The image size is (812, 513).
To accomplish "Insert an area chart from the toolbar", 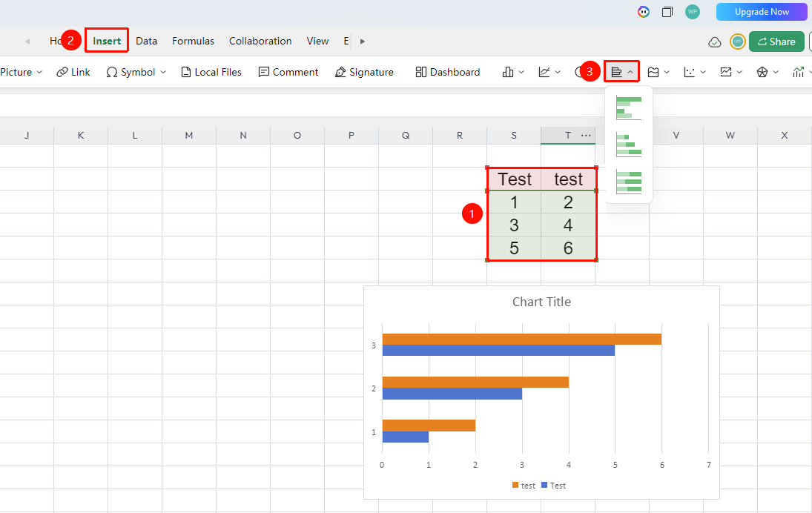I will [653, 72].
